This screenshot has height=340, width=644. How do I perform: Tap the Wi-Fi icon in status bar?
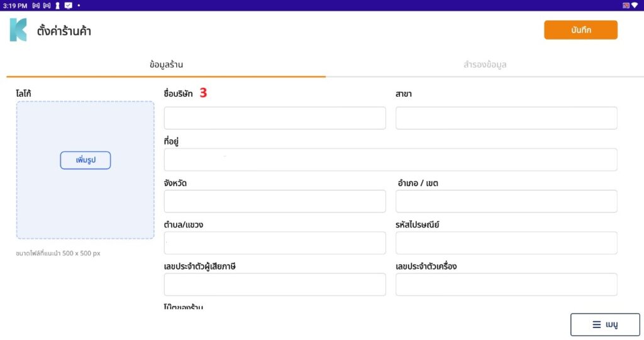coord(635,6)
